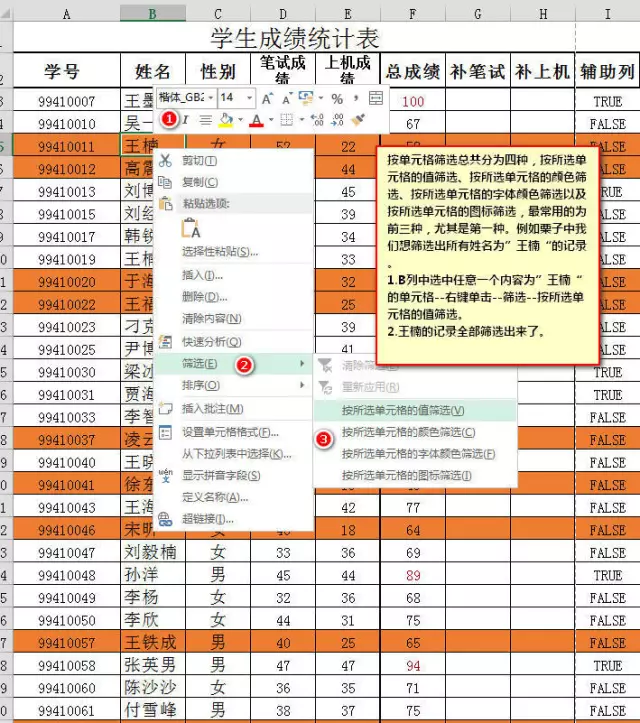Select the name cell 张英男
This screenshot has height=723, width=640.
[x=153, y=665]
